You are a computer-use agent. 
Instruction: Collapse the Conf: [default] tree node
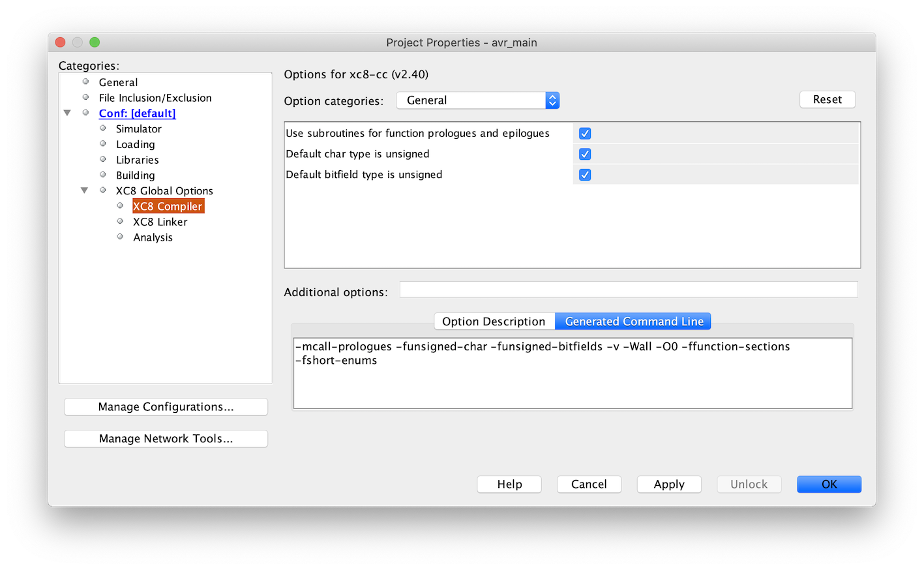[67, 113]
